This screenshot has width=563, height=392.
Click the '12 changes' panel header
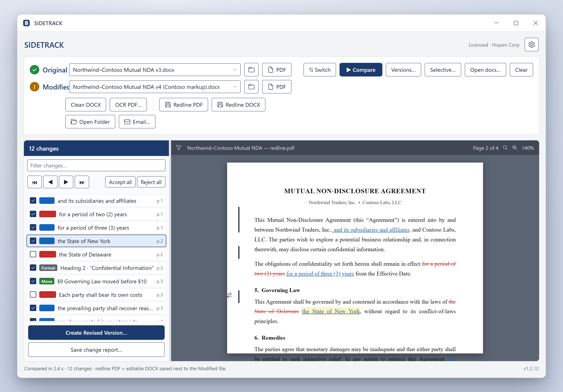coord(96,148)
